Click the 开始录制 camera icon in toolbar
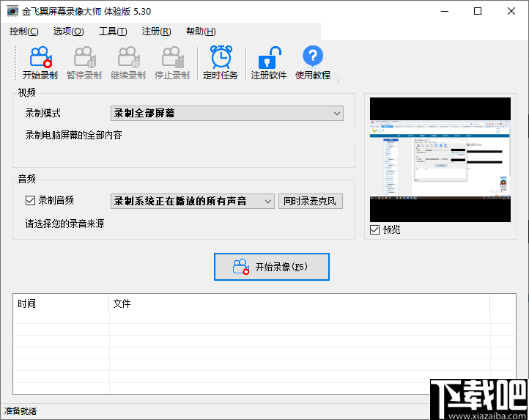 (x=40, y=57)
